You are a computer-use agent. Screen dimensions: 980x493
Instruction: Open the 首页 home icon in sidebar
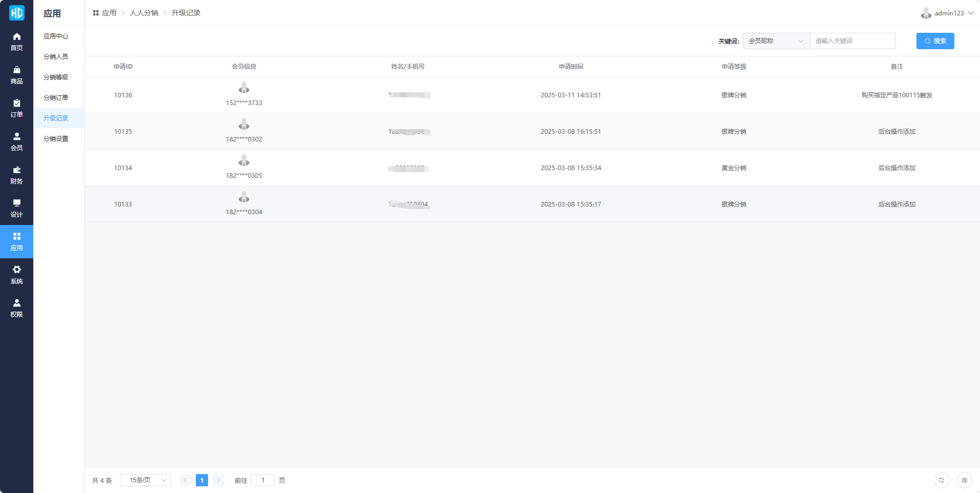[x=16, y=42]
